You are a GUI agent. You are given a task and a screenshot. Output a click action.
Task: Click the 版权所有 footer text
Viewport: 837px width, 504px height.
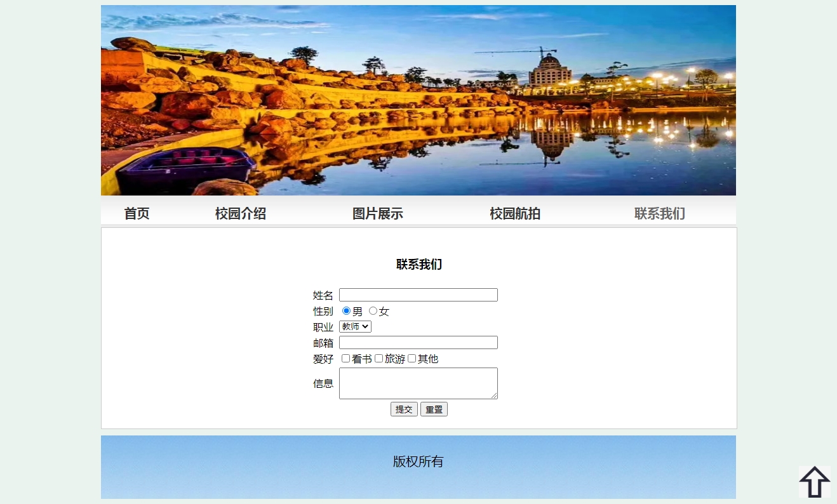pos(418,461)
